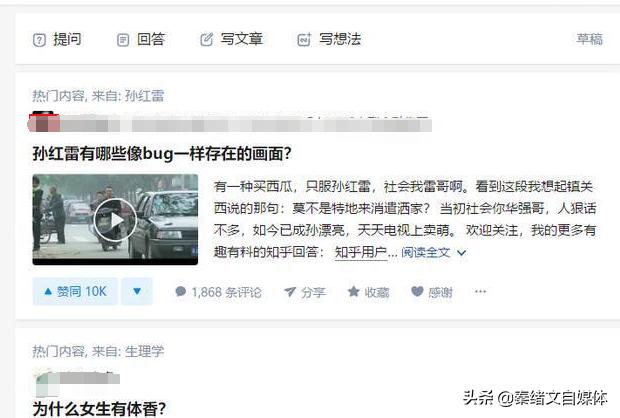Open 草稿 drafts link
Screen dimensions: 620x418
pyautogui.click(x=590, y=39)
